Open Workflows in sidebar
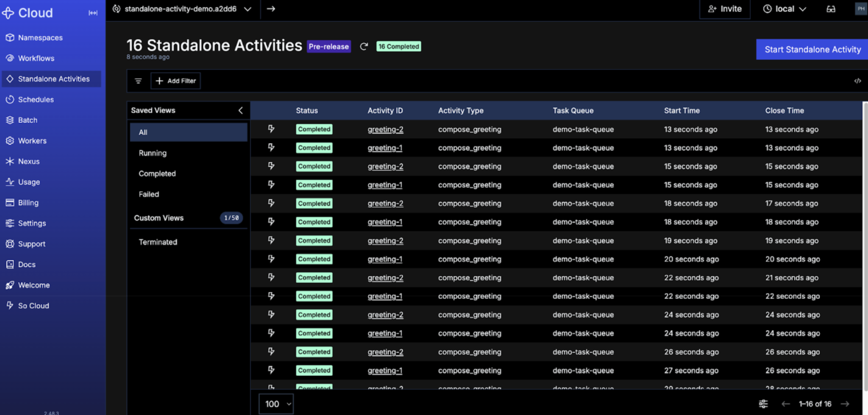Image resolution: width=868 pixels, height=415 pixels. (x=36, y=58)
